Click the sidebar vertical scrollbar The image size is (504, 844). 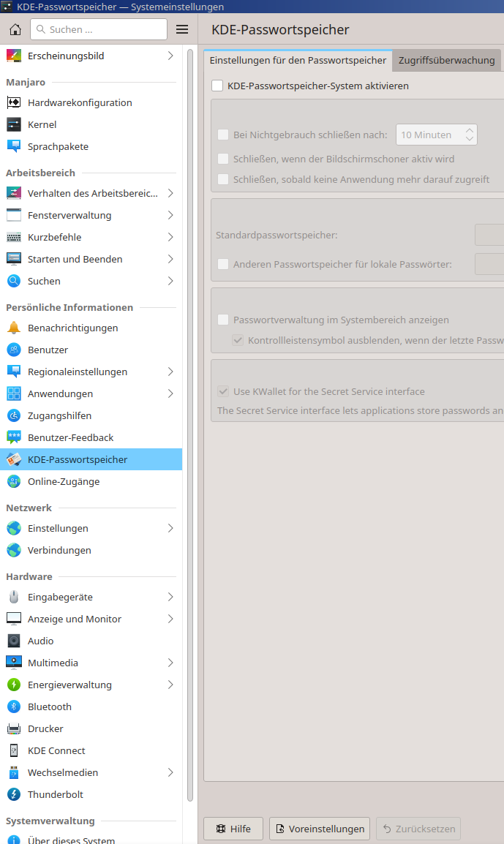tap(190, 425)
